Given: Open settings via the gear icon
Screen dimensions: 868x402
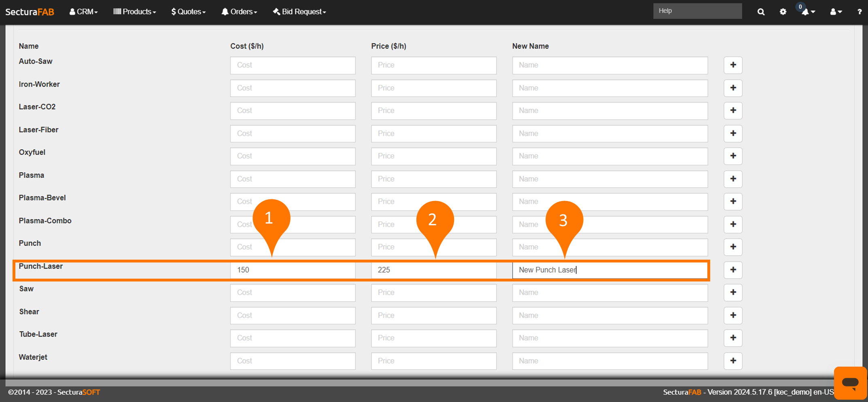Looking at the screenshot, I should point(783,12).
